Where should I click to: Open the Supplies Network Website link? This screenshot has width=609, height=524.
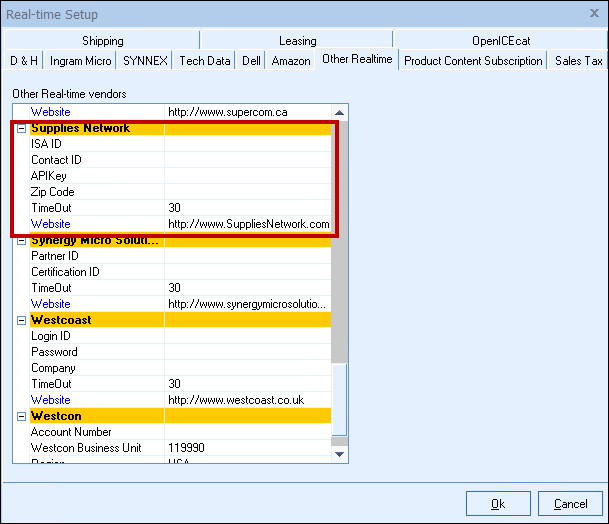[x=50, y=224]
